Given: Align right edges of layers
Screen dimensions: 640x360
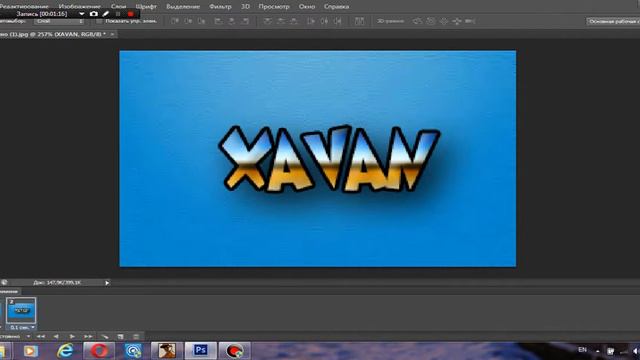Looking at the screenshot, I should (245, 21).
